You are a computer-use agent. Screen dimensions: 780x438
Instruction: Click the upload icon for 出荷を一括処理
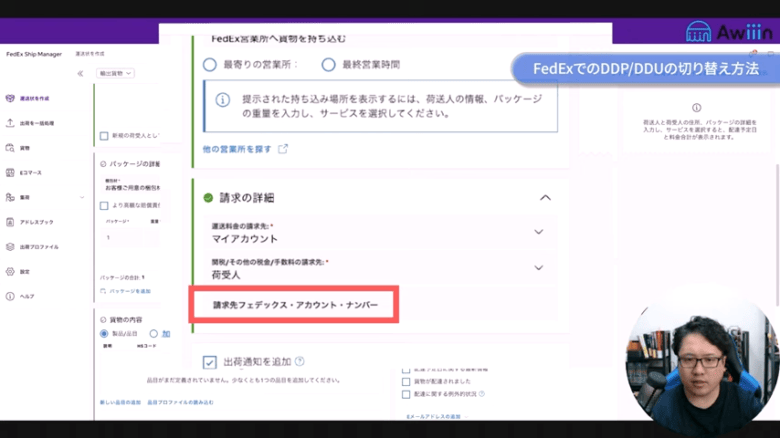tap(10, 123)
